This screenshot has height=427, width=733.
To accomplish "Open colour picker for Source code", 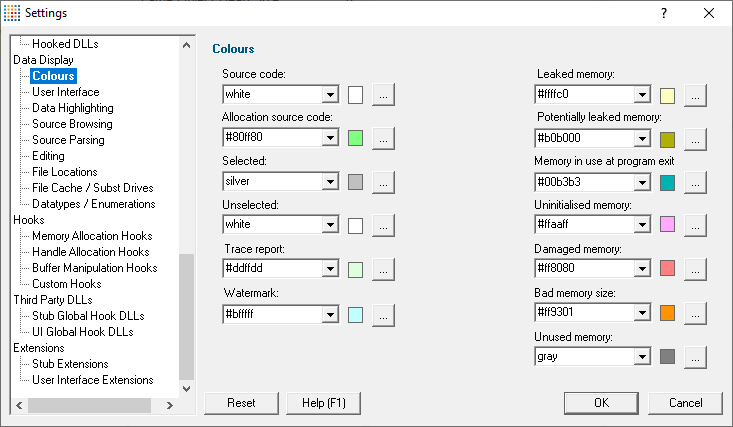I will [x=383, y=95].
